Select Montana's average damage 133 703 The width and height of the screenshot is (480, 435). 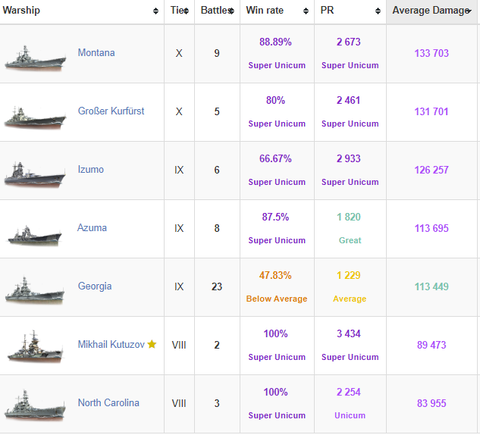pyautogui.click(x=432, y=53)
